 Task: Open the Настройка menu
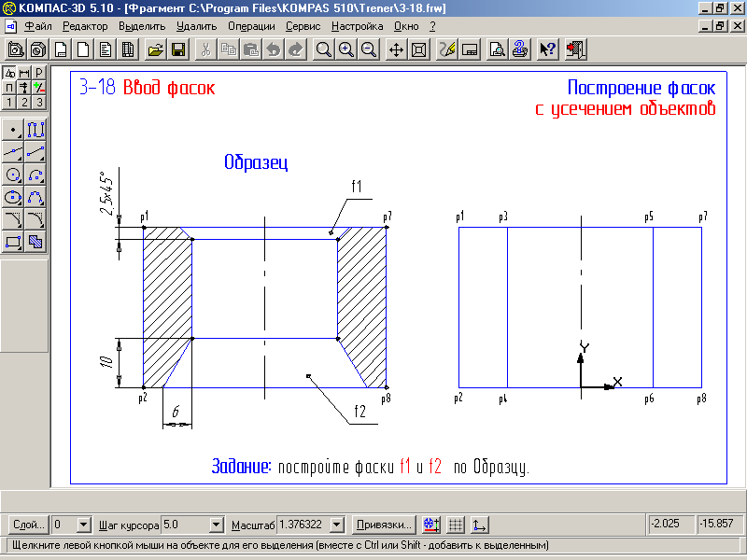pyautogui.click(x=358, y=27)
